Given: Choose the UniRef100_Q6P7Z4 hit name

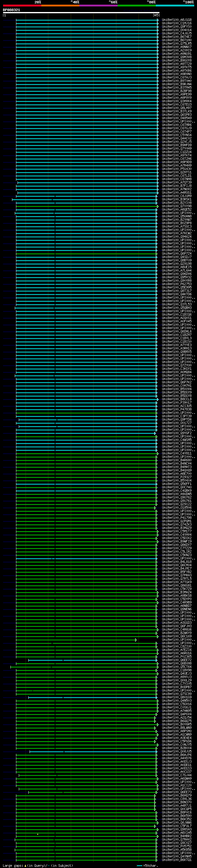Looking at the screenshot, I should point(177,254).
